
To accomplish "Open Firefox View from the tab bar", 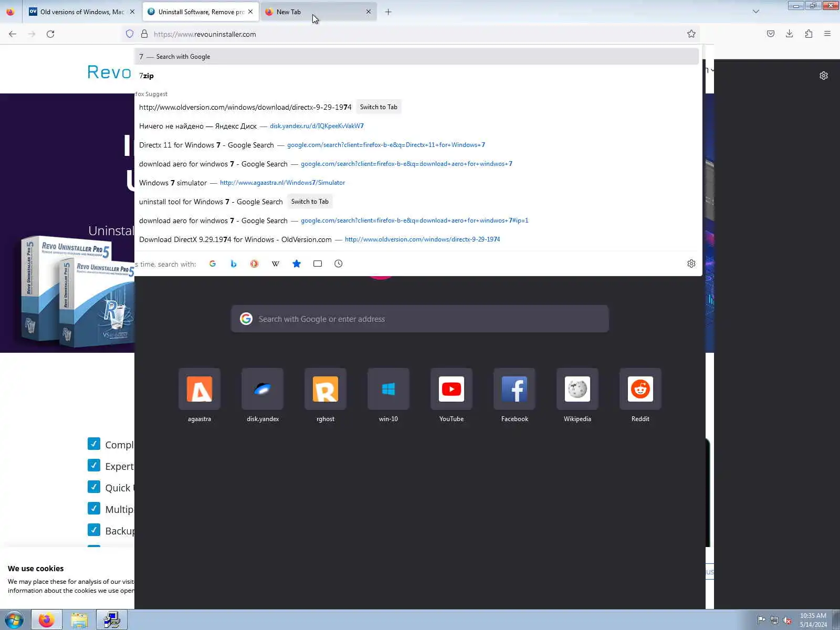I will [10, 12].
